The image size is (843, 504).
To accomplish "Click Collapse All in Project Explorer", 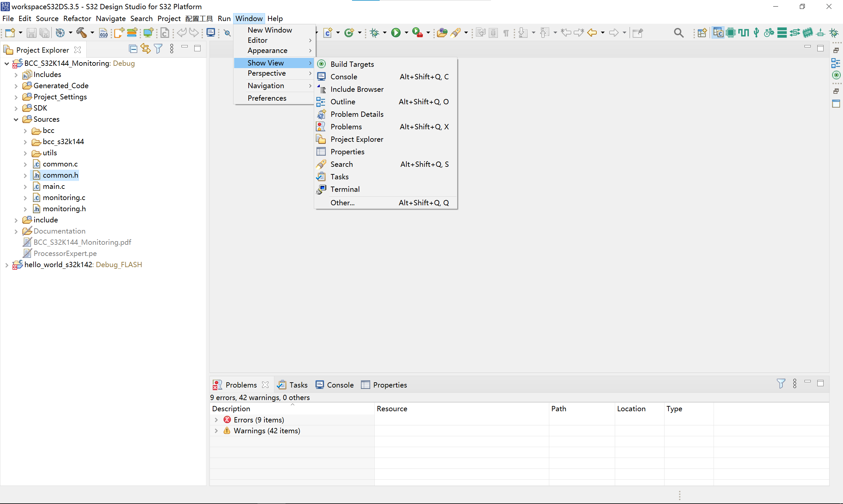I will click(133, 49).
